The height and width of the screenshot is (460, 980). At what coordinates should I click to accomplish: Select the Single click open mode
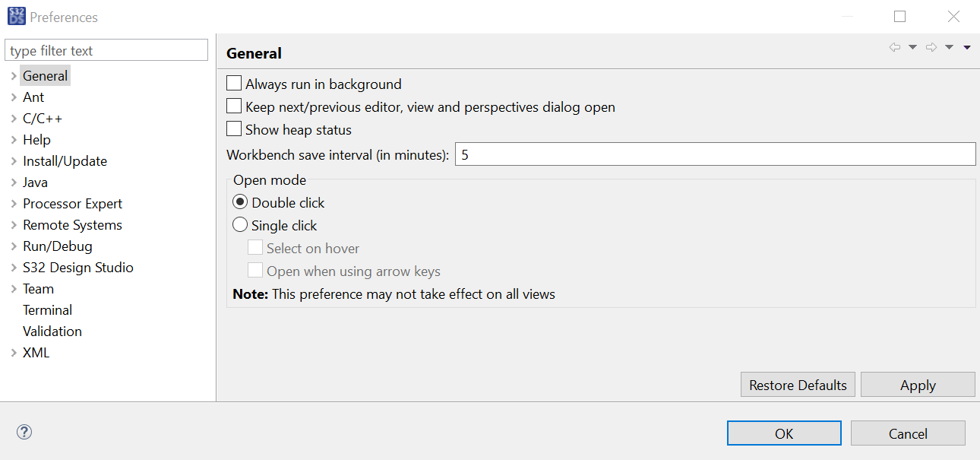[x=240, y=225]
